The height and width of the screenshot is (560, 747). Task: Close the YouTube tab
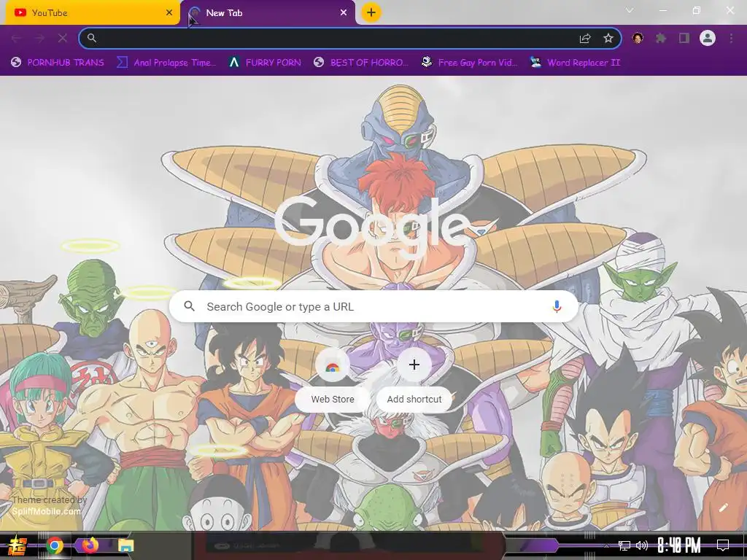click(x=169, y=13)
